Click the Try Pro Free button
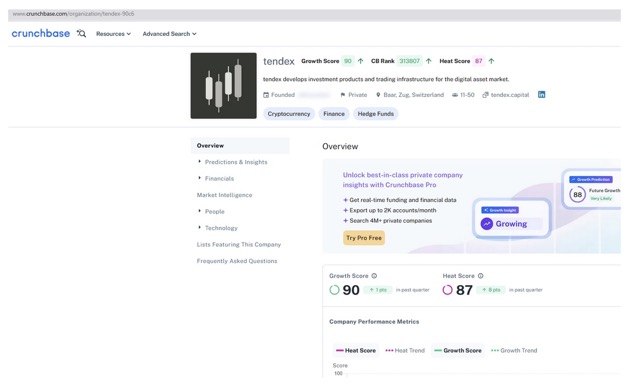 (364, 238)
